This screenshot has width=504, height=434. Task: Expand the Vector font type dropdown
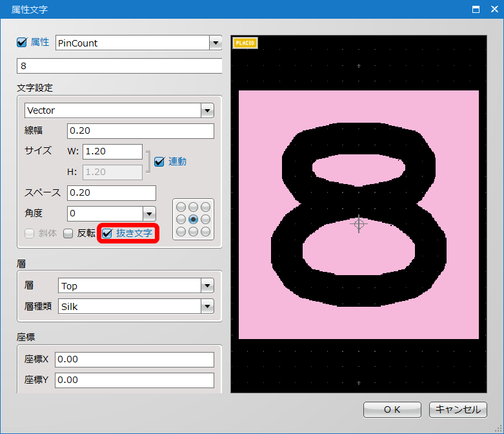click(207, 110)
